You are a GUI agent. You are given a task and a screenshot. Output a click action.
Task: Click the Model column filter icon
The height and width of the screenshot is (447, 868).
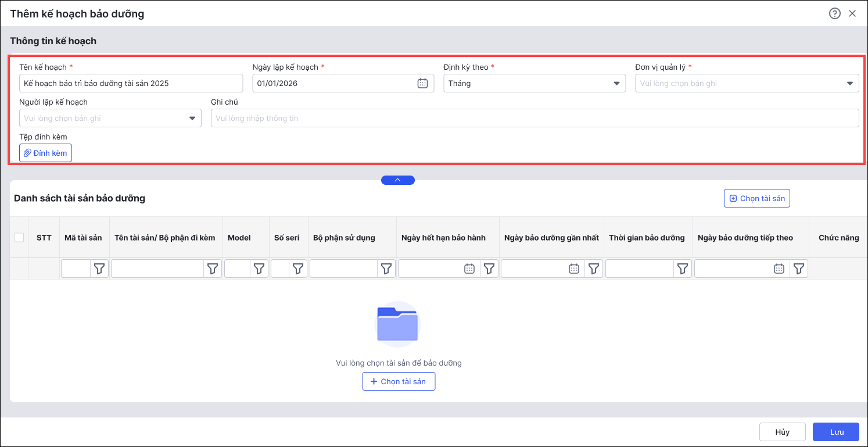click(259, 269)
